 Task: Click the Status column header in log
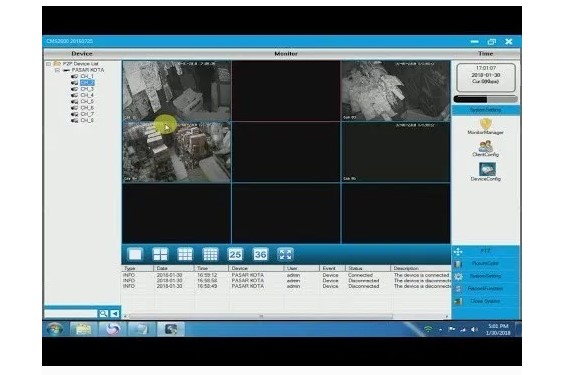click(368, 268)
